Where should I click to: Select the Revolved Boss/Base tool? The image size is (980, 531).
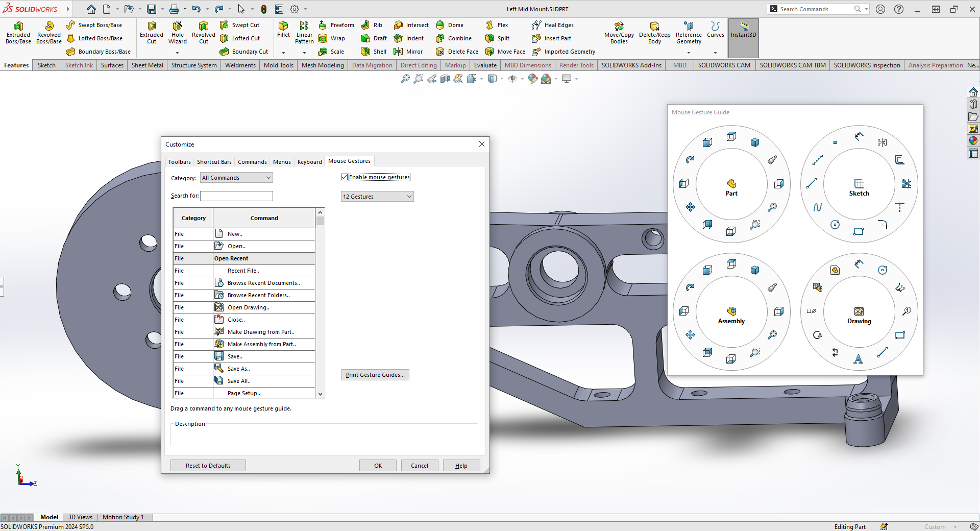tap(49, 33)
